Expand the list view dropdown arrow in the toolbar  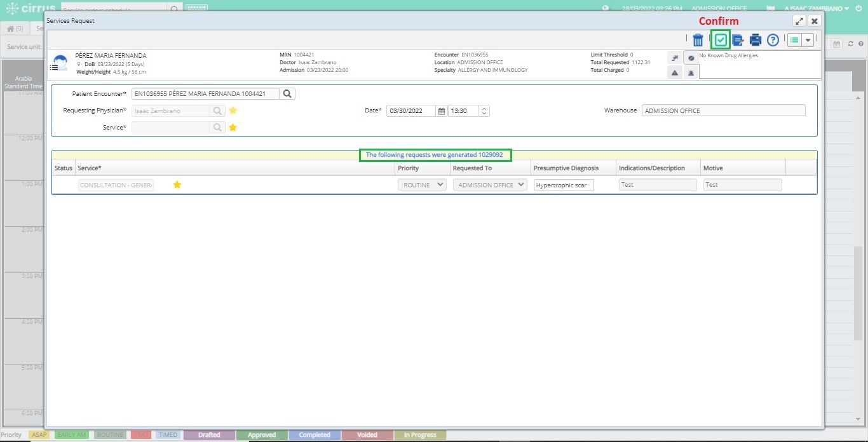pos(808,40)
